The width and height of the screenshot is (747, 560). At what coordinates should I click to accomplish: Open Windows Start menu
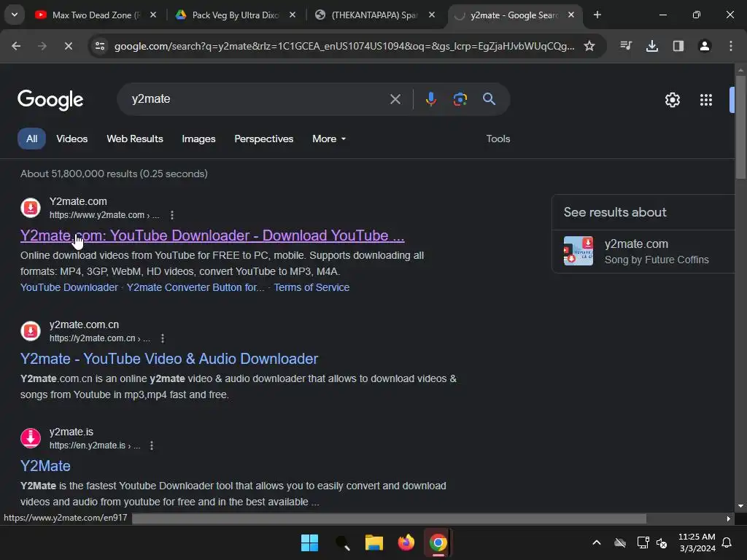click(309, 542)
